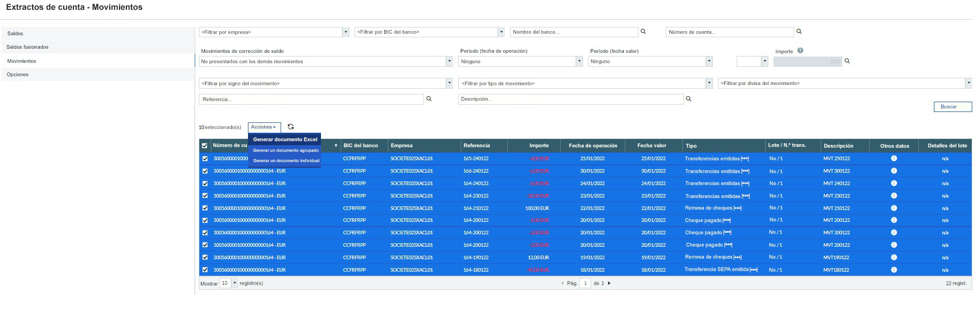Image resolution: width=980 pixels, height=323 pixels.
Task: Click the Buscar button
Action: 952,107
